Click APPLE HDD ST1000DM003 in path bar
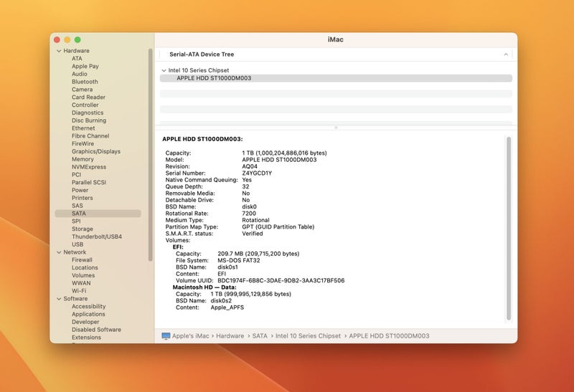The height and width of the screenshot is (392, 574). [389, 336]
